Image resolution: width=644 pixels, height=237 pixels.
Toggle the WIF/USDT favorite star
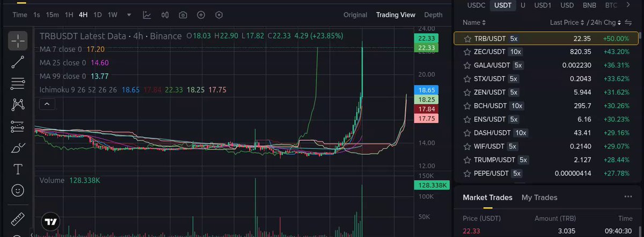pos(467,146)
